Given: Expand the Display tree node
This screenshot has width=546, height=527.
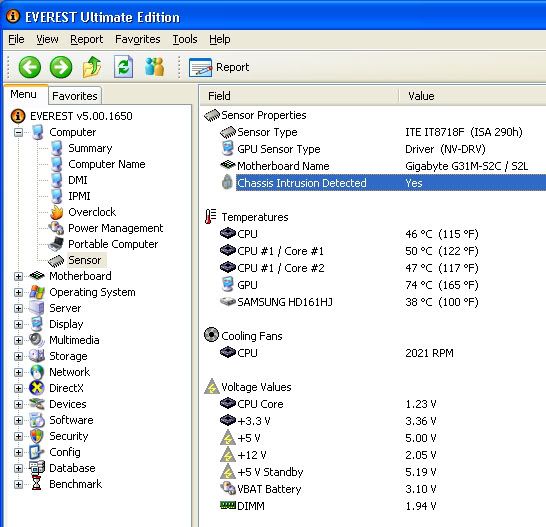Looking at the screenshot, I should (18, 324).
